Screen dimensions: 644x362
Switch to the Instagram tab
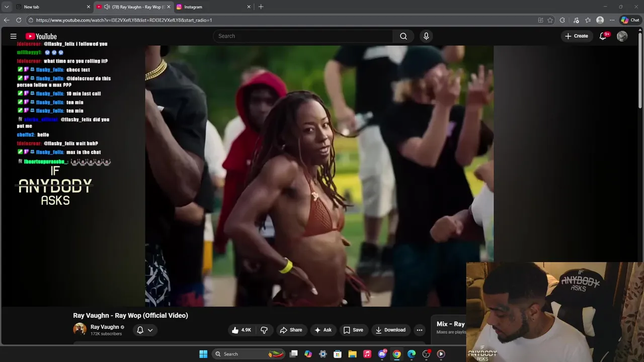coord(213,7)
